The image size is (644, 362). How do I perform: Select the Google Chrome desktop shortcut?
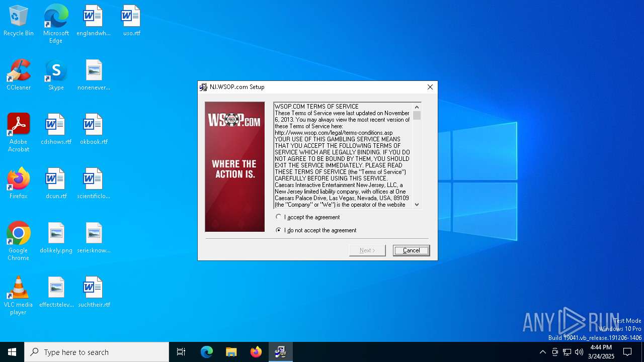click(19, 241)
